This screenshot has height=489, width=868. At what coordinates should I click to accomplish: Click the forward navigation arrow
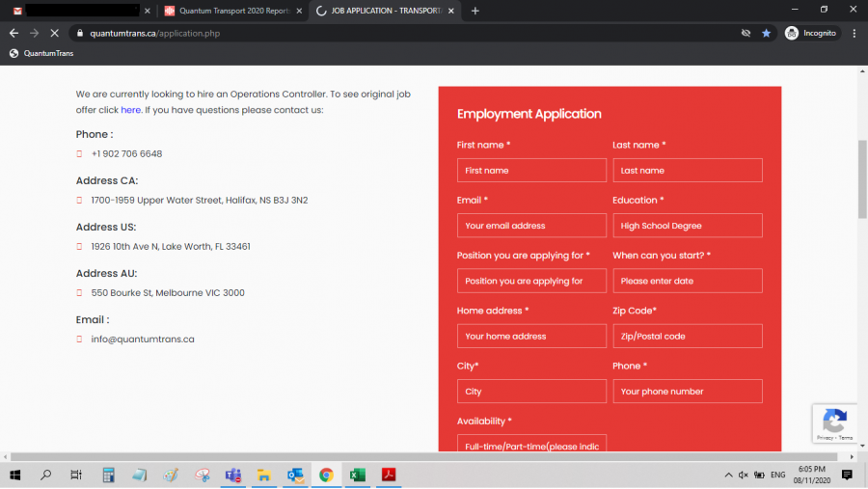pyautogui.click(x=35, y=33)
